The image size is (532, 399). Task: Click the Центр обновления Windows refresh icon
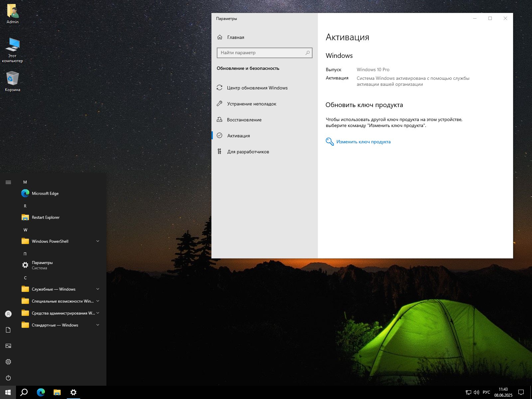pos(219,88)
